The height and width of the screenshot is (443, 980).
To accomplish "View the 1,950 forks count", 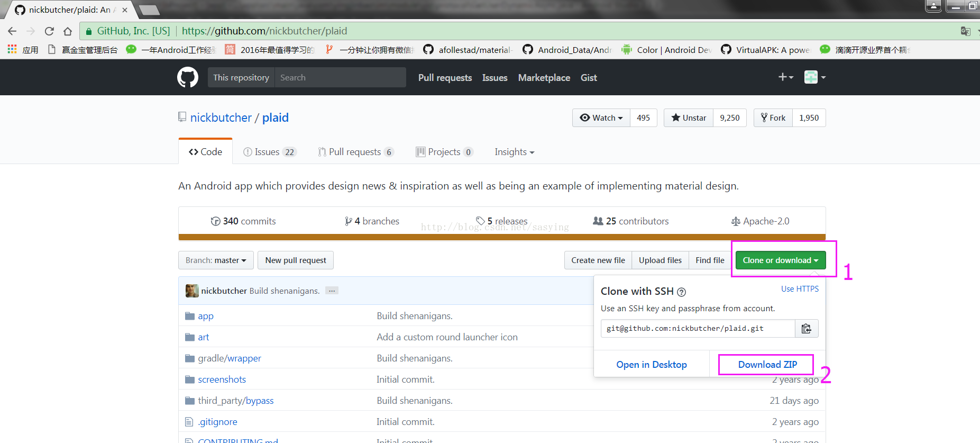I will (x=809, y=118).
